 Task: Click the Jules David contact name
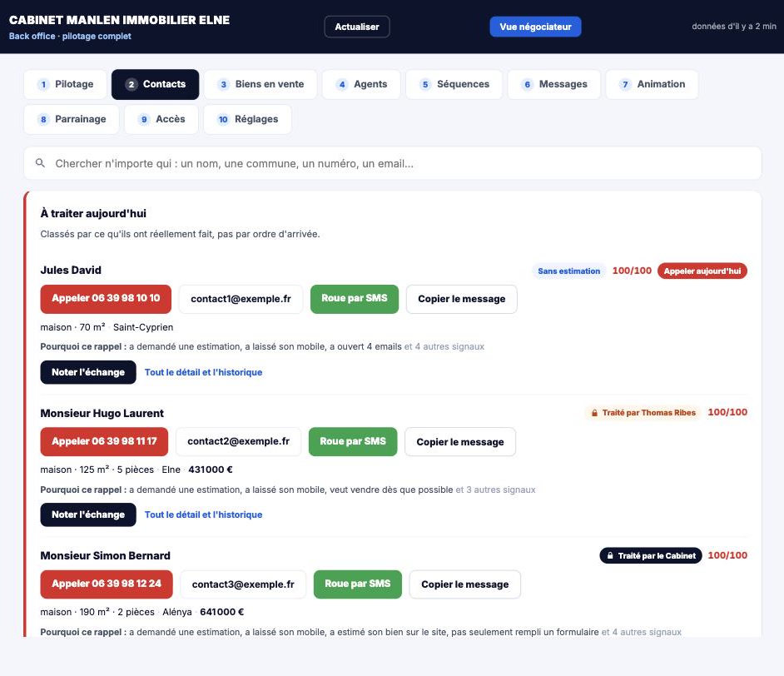71,271
